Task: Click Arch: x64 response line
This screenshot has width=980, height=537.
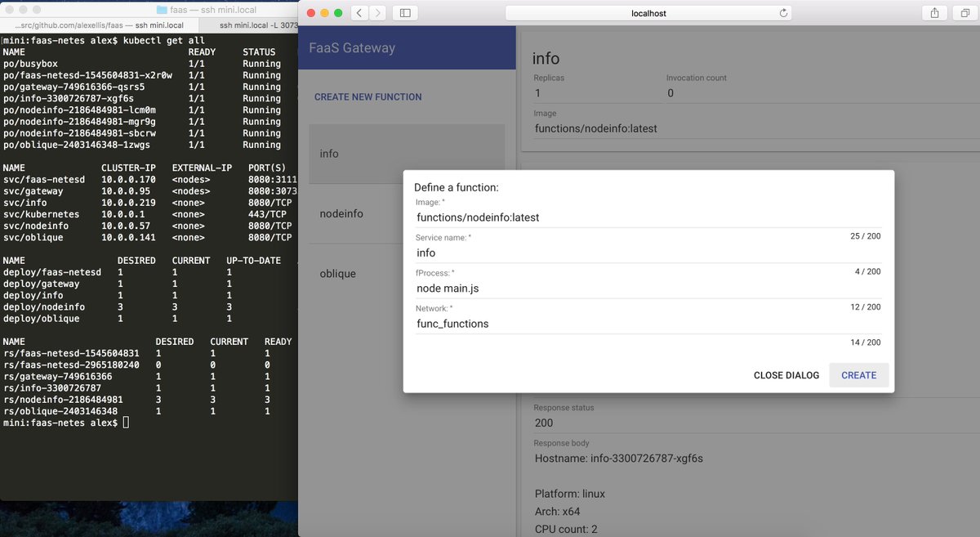Action: point(558,512)
